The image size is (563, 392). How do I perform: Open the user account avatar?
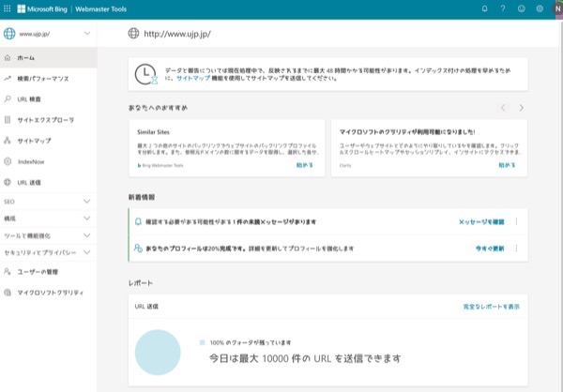pos(557,9)
